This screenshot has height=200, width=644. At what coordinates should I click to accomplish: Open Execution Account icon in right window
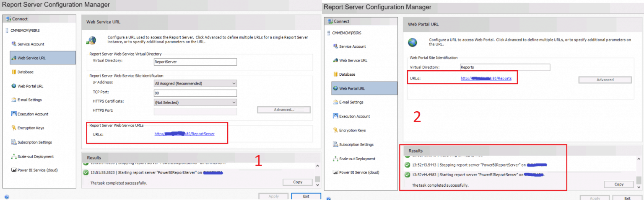tap(335, 116)
